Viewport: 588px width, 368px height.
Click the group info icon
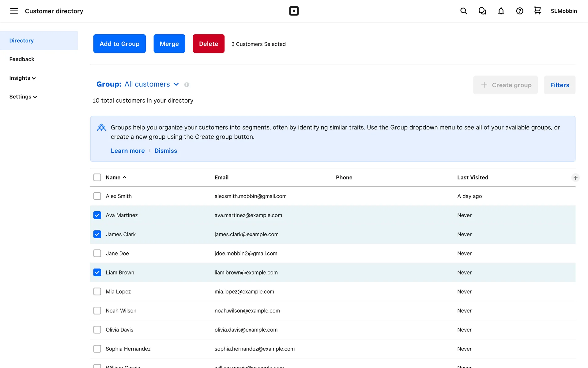[x=187, y=85]
